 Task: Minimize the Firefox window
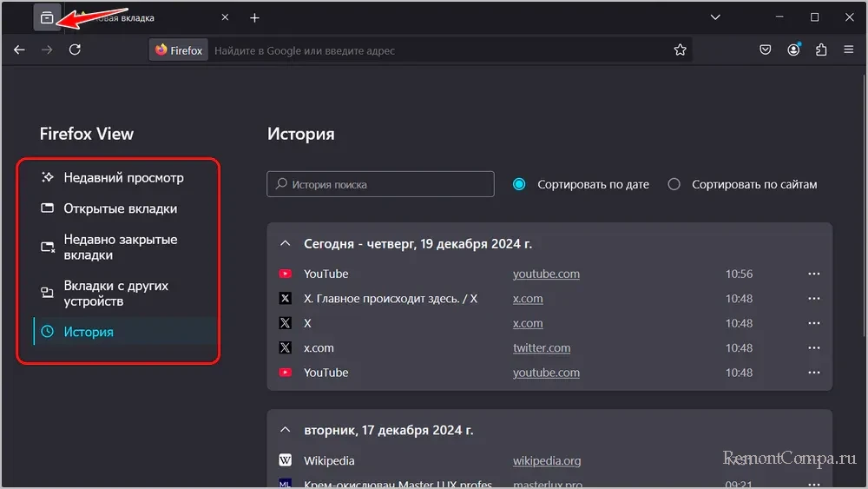[x=779, y=17]
